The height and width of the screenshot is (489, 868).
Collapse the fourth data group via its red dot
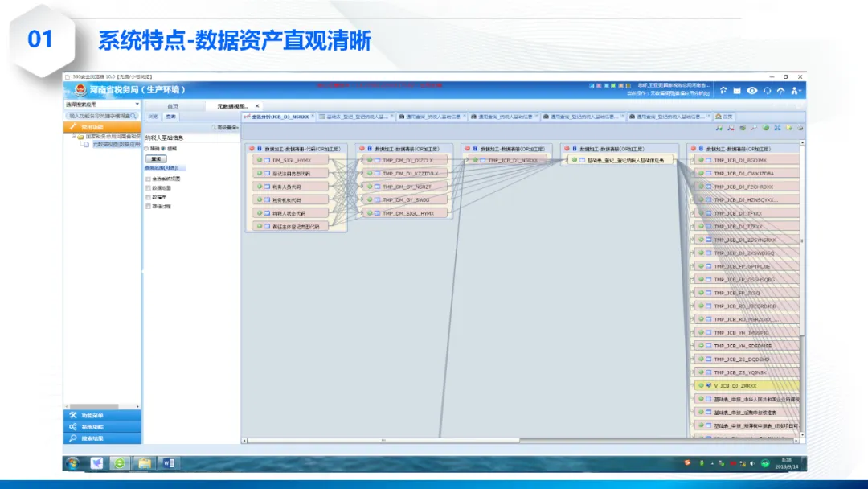pos(567,149)
